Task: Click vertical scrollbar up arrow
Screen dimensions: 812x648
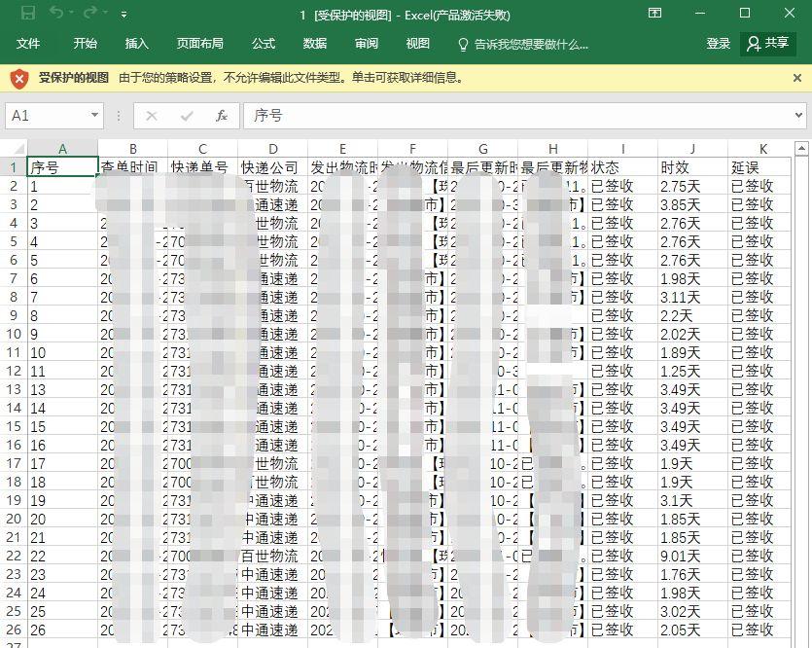Action: coord(801,149)
